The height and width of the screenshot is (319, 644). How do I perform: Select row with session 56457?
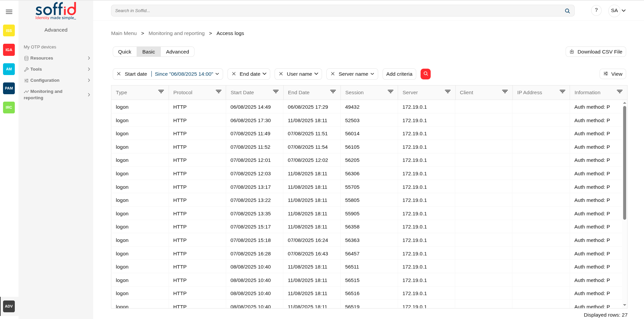366,254
